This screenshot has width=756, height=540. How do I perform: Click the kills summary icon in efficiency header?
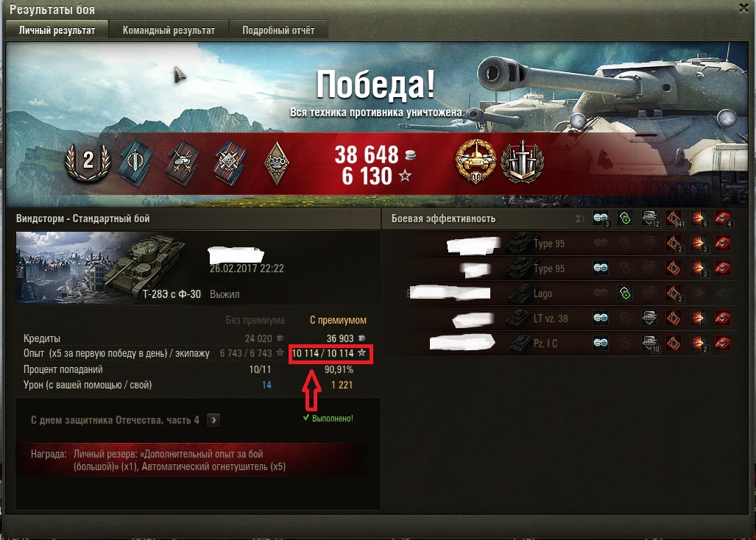(x=722, y=219)
